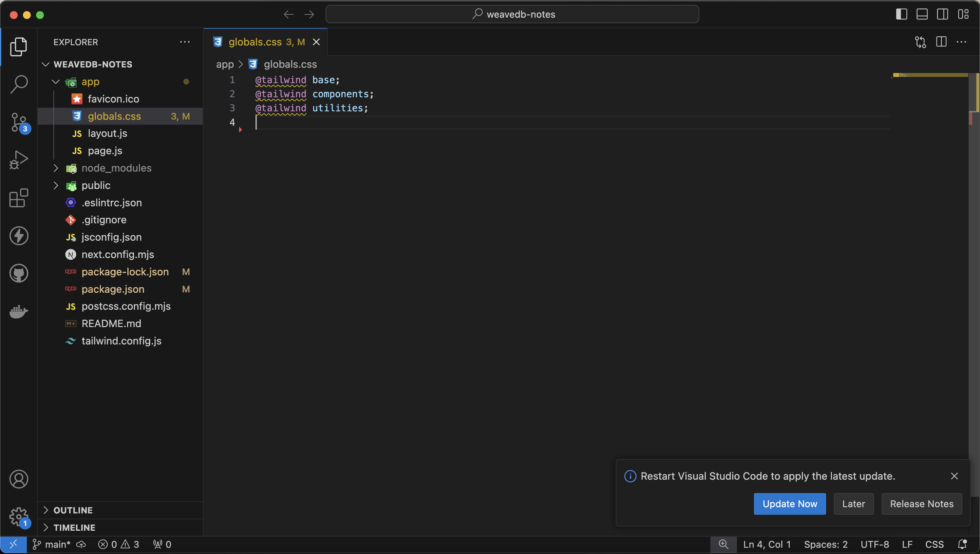Toggle the bottom panel visibility
This screenshot has width=980, height=554.
click(x=922, y=14)
